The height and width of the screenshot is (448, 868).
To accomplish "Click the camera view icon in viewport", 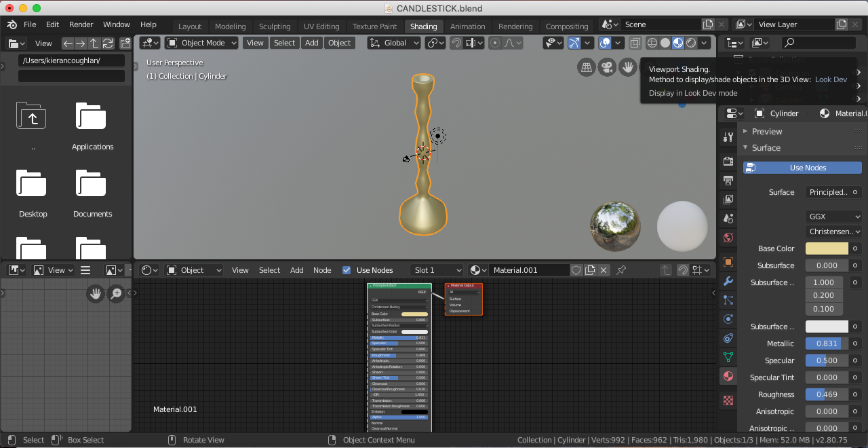I will (607, 67).
